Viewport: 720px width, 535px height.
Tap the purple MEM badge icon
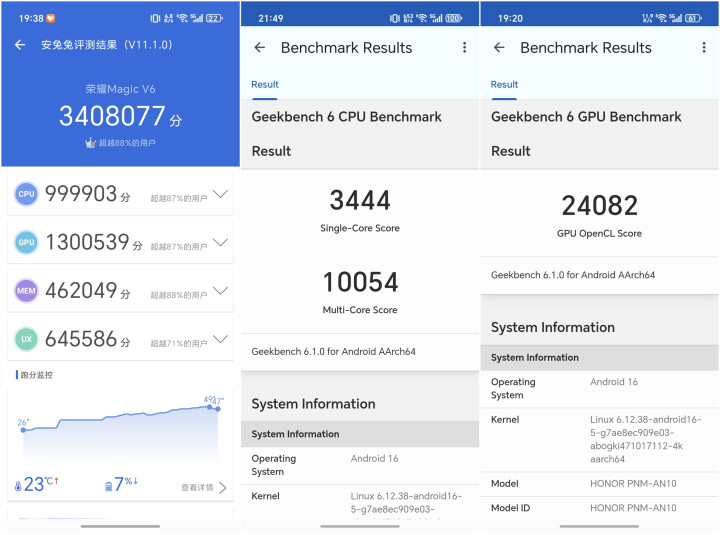tap(26, 292)
